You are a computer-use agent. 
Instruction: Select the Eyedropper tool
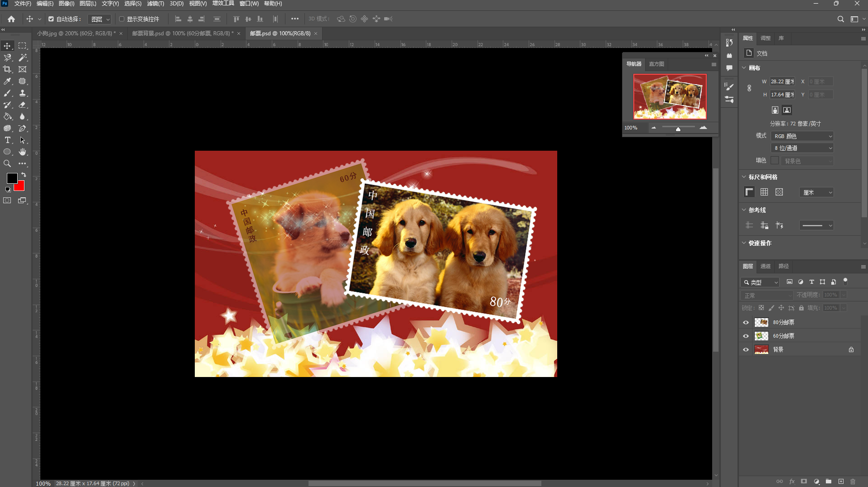(7, 81)
